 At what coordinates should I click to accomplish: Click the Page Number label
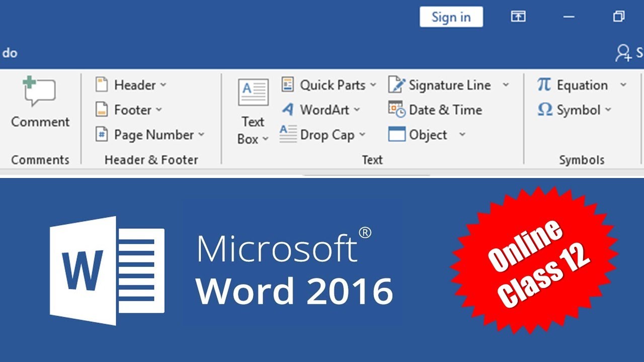[x=154, y=135]
